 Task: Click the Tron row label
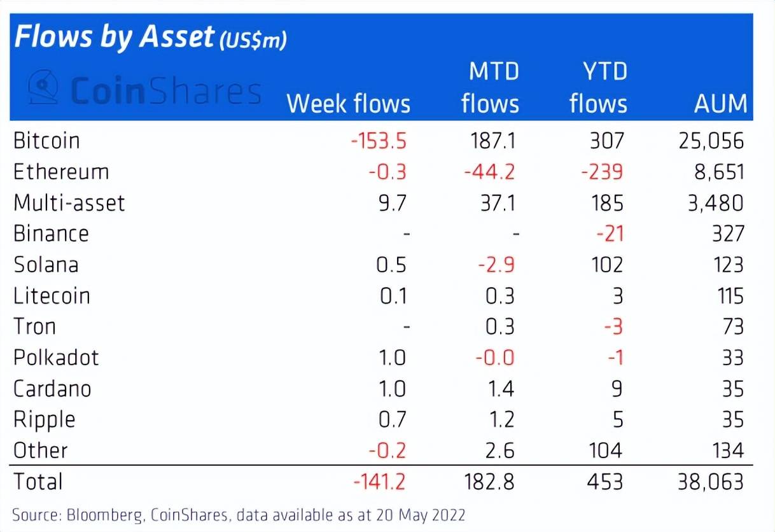pos(35,326)
